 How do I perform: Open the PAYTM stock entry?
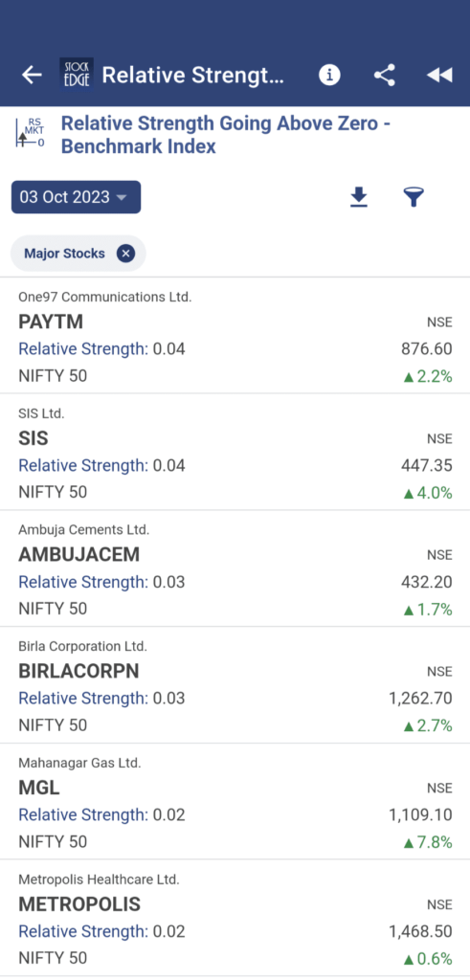pyautogui.click(x=235, y=336)
